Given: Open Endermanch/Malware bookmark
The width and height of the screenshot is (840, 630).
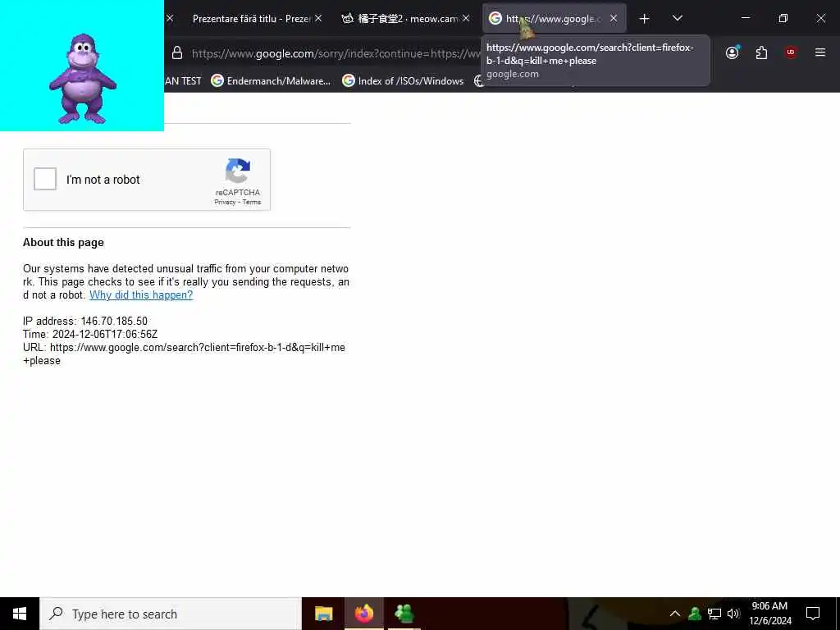Looking at the screenshot, I should pos(271,81).
